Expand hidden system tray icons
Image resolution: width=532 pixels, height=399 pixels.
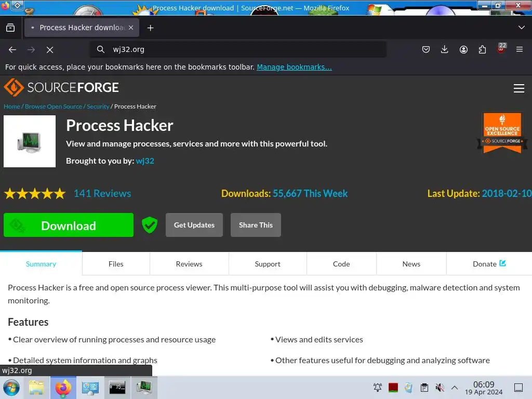(455, 388)
